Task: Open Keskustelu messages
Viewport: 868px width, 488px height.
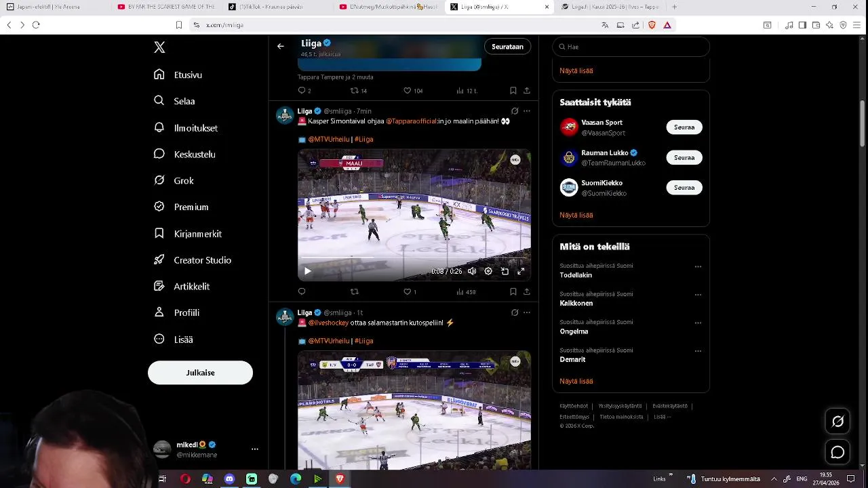Action: [x=184, y=154]
